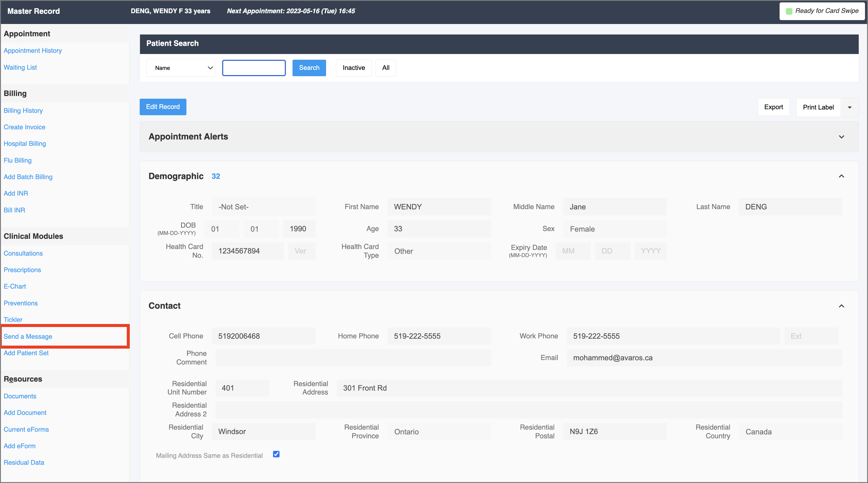Click the All filter button
This screenshot has width=868, height=483.
[386, 68]
